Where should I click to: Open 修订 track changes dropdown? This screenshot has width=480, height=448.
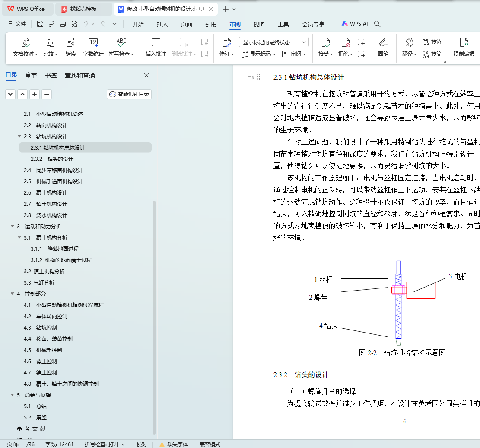[x=226, y=48]
